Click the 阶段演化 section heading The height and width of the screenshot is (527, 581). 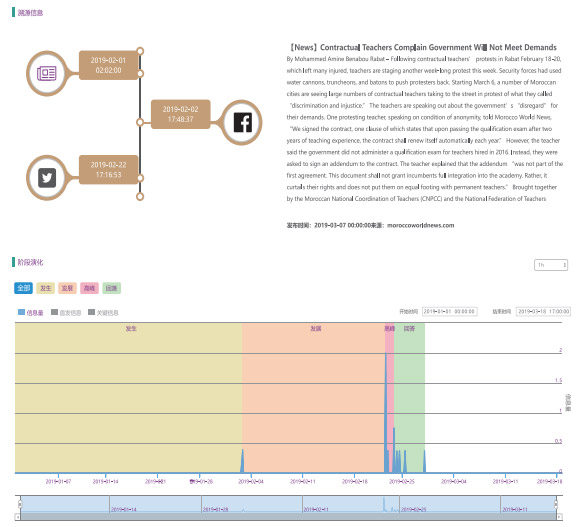pyautogui.click(x=30, y=262)
